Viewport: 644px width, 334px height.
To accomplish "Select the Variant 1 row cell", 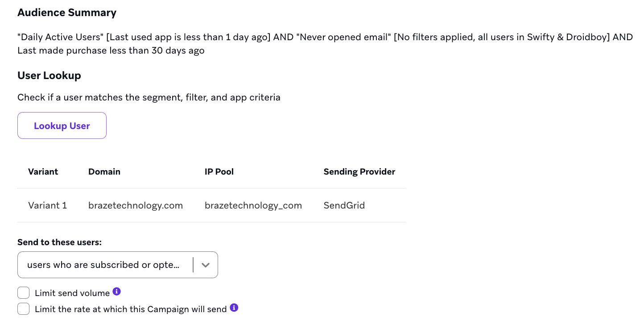I will pyautogui.click(x=47, y=205).
